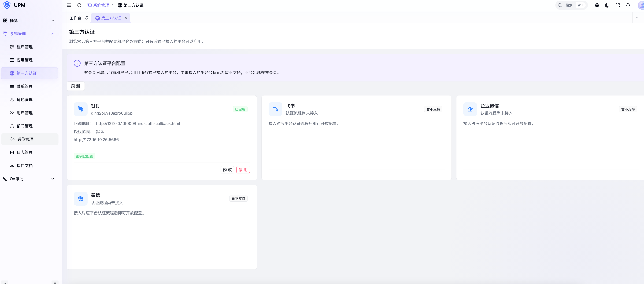Disable DingTalk with the 停用 button
The width and height of the screenshot is (644, 284).
(243, 170)
